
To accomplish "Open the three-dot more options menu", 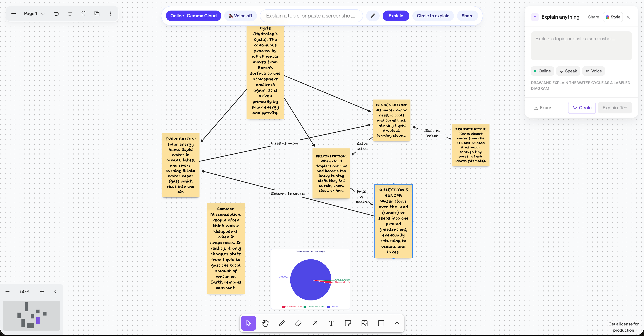I will 111,14.
